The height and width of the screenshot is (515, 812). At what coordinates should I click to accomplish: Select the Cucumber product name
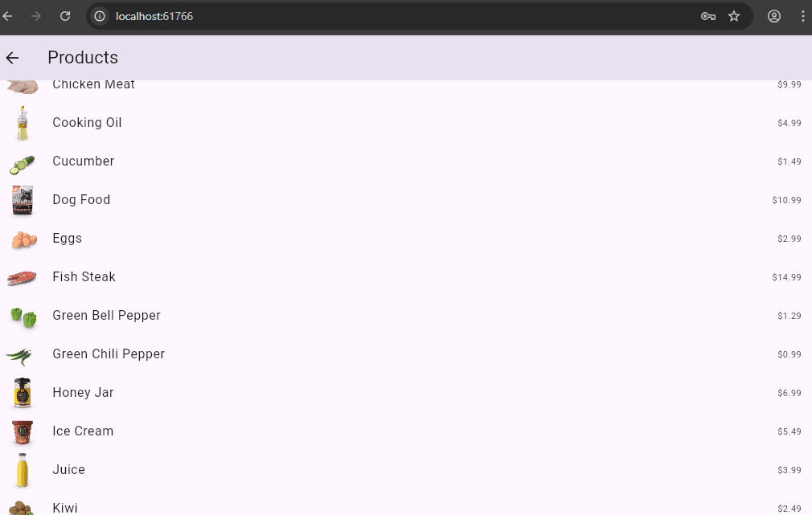84,161
